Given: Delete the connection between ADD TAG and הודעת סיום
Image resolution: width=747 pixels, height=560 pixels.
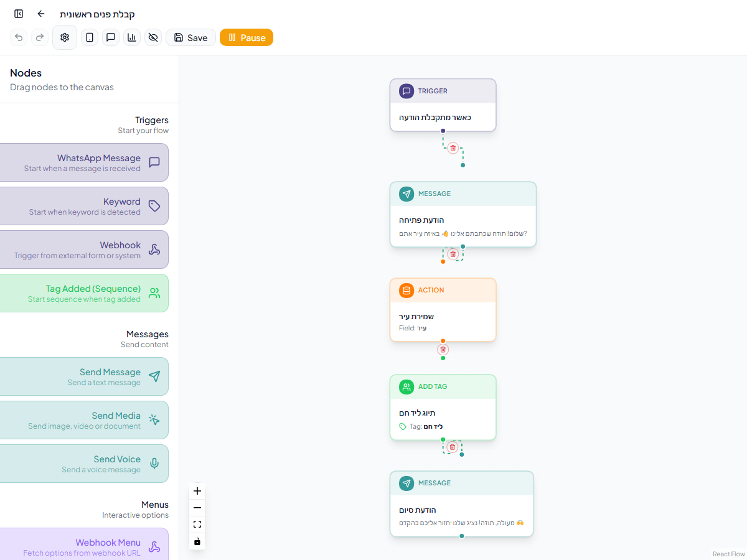Looking at the screenshot, I should tap(453, 447).
